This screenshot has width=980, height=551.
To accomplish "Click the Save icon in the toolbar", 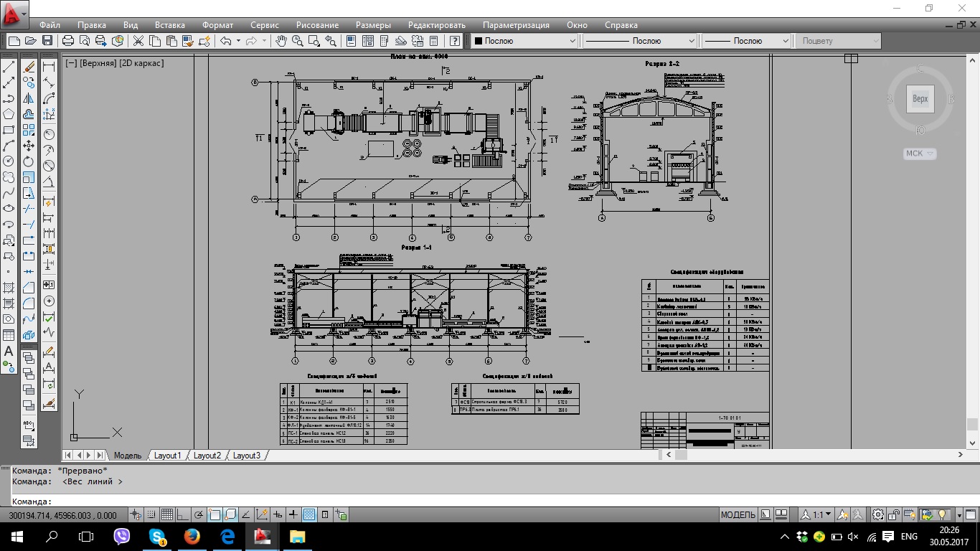I will 47,41.
